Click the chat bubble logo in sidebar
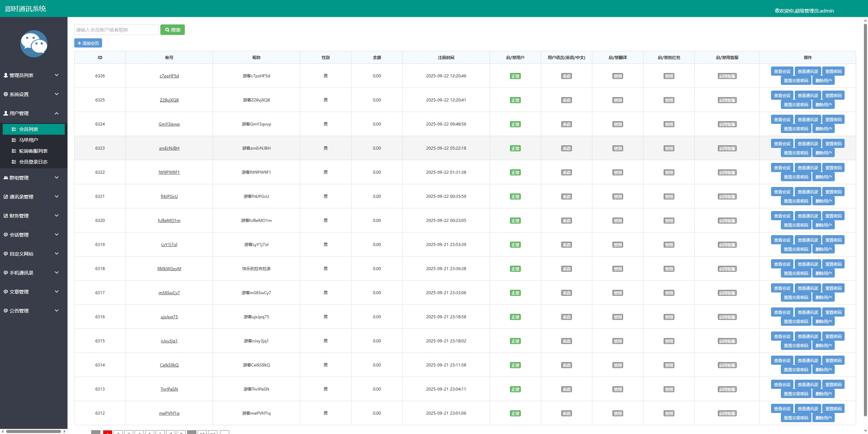Screen dimensions: 868x434 34,44
